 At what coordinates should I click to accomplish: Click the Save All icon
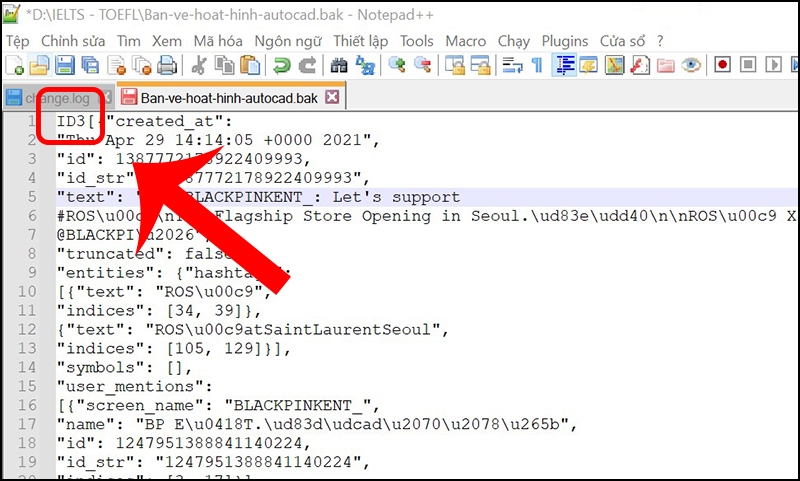90,65
